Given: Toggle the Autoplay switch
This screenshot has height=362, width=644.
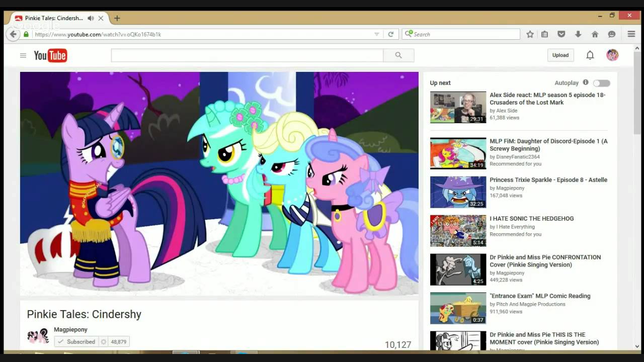Looking at the screenshot, I should click(x=601, y=83).
